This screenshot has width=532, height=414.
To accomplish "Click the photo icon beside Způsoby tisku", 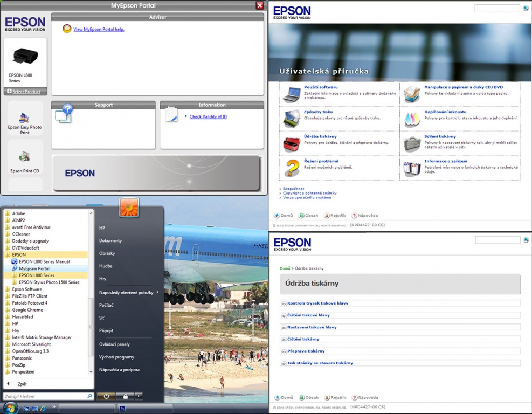I will [292, 119].
